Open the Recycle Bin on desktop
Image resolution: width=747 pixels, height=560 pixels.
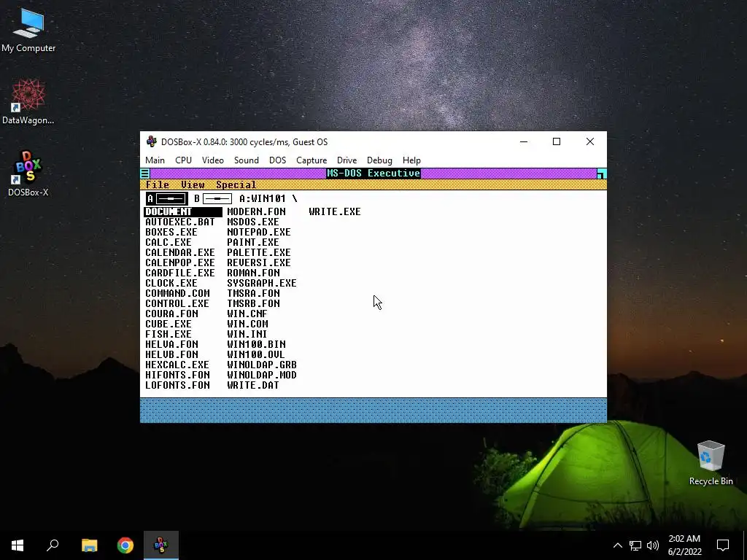coord(711,463)
